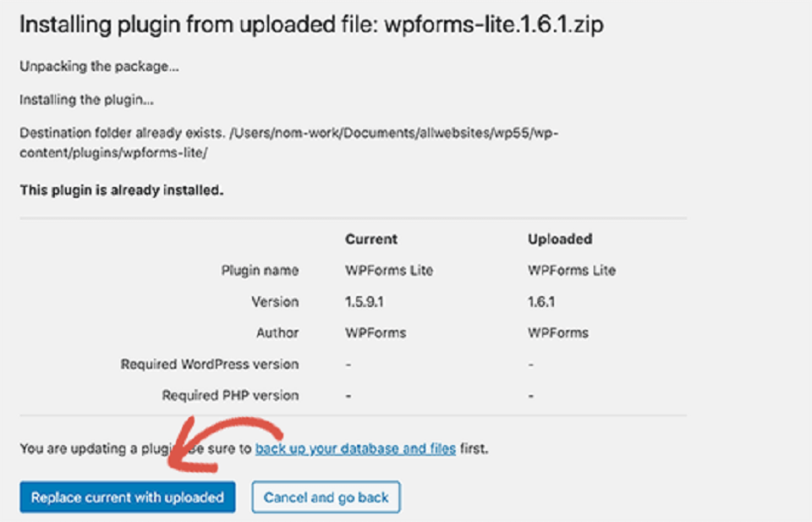The image size is (812, 522).
Task: Click 'WPForms Lite' in the Uploaded column
Action: (573, 271)
